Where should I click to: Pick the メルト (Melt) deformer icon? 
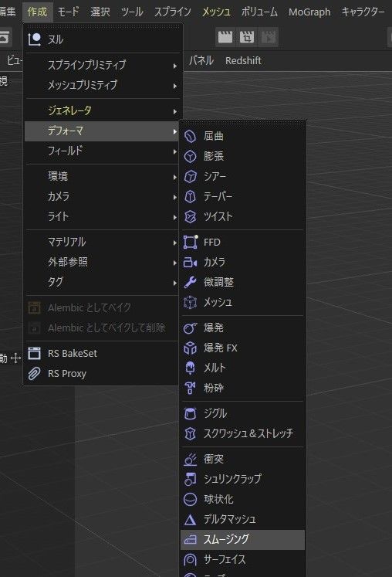click(x=190, y=368)
